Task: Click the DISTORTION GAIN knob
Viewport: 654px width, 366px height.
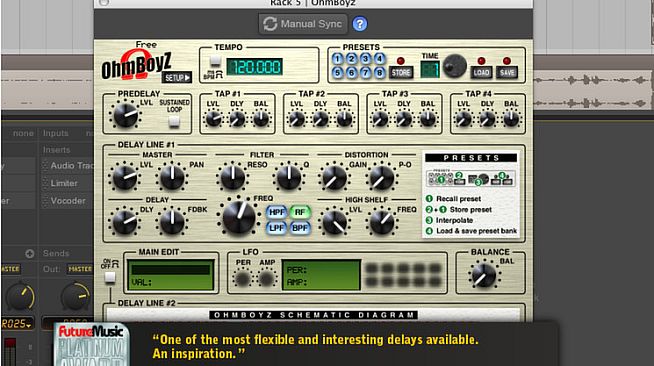Action: [335, 177]
